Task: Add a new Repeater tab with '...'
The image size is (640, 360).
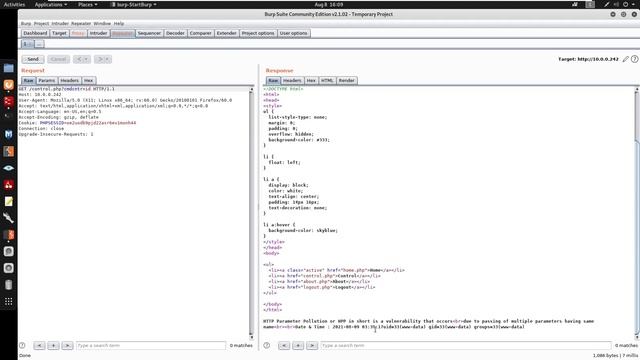Action: [39, 44]
